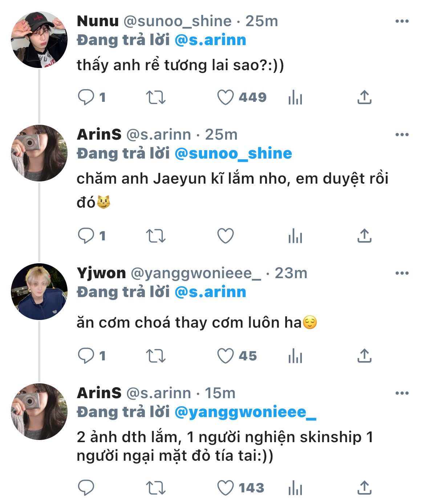This screenshot has height=504, width=425.
Task: View analytics on Nunu's tweet
Action: click(295, 97)
